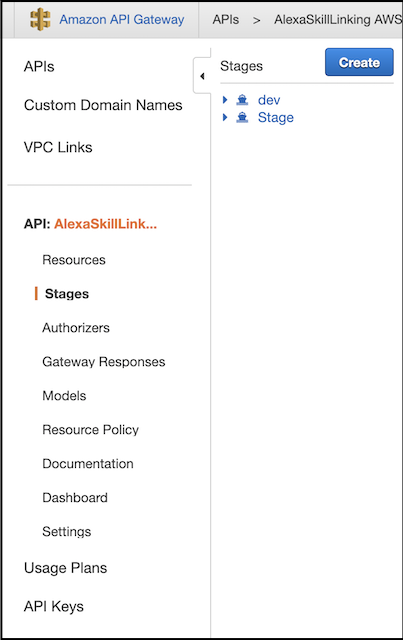Collapse the sidebar with the arrow handle

202,76
